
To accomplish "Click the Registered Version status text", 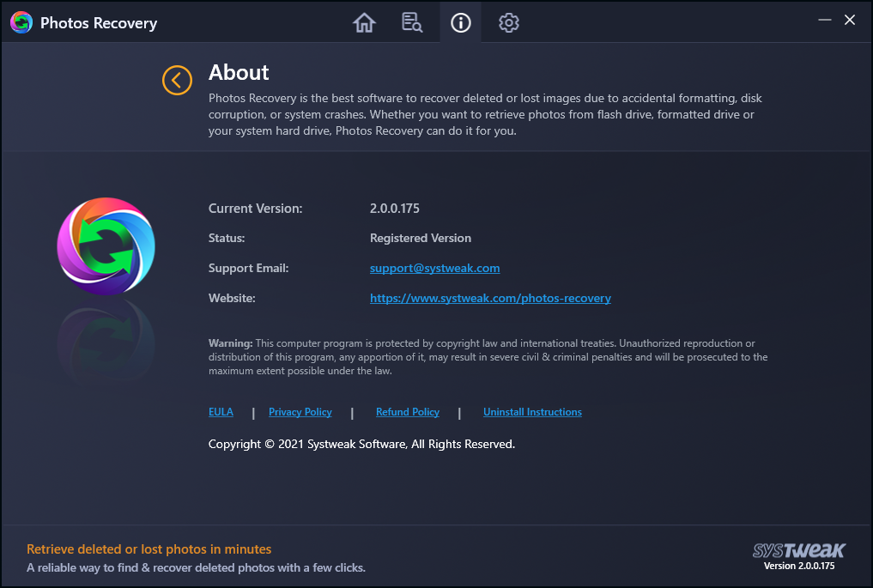I will pyautogui.click(x=420, y=238).
